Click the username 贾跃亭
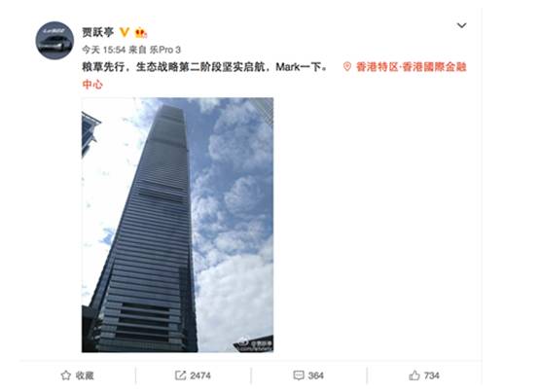This screenshot has height=392, width=539. [x=98, y=32]
